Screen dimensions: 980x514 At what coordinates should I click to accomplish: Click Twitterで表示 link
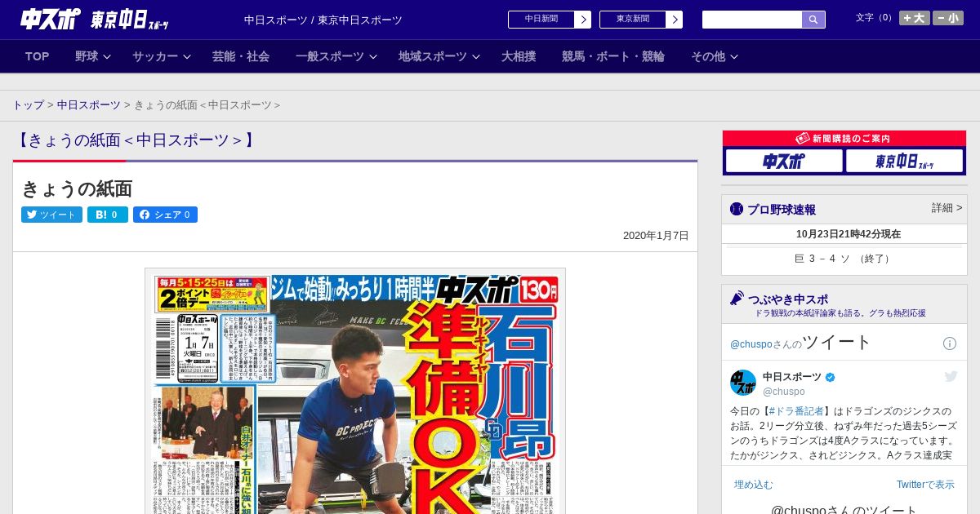point(925,485)
